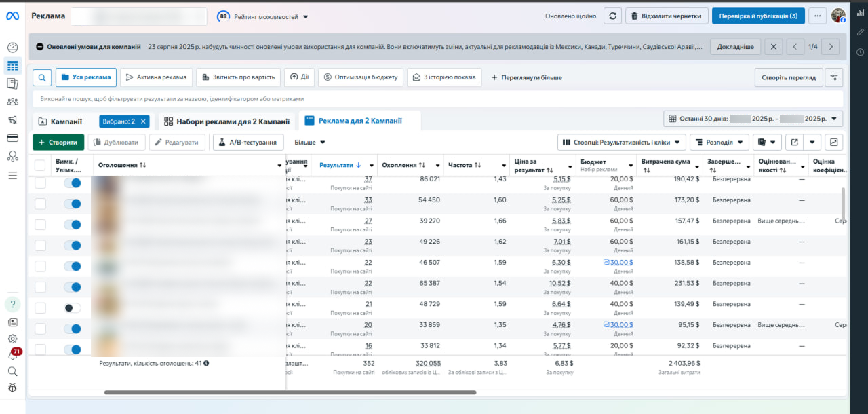Select the Активна реклама view
The image size is (868, 414).
coord(157,77)
